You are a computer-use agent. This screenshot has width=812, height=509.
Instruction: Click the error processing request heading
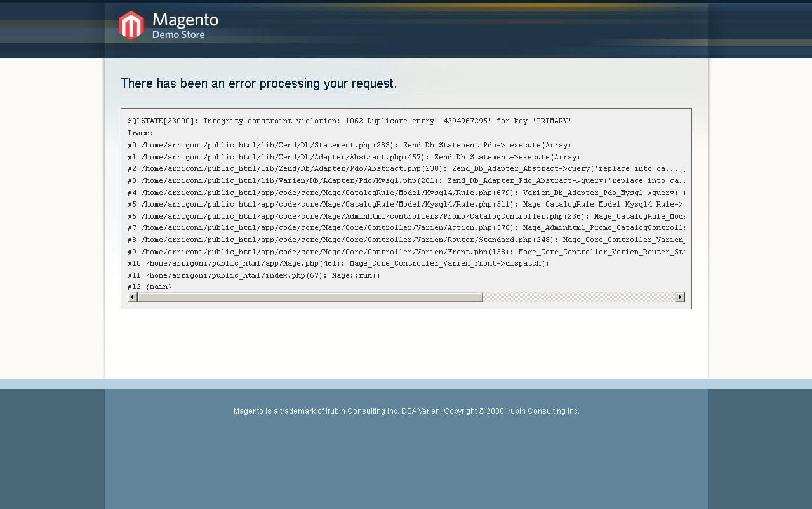pos(258,83)
